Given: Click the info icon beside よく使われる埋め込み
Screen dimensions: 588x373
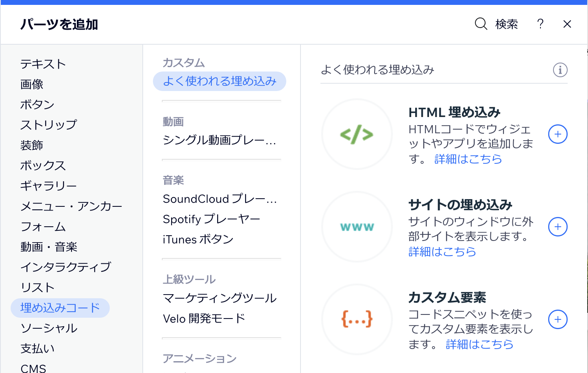Looking at the screenshot, I should (560, 70).
